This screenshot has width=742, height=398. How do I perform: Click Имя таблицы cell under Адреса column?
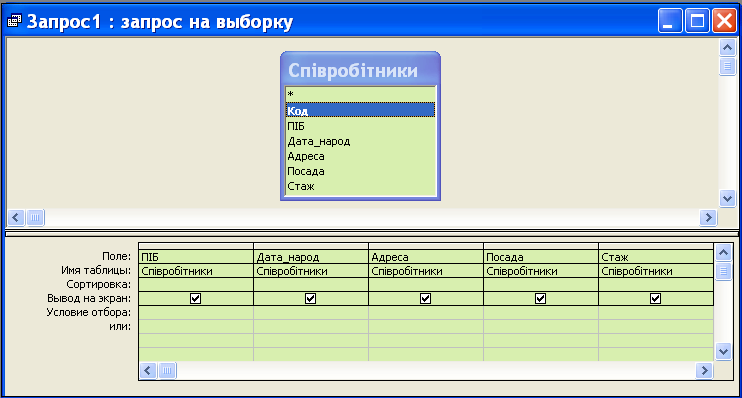[x=426, y=271]
